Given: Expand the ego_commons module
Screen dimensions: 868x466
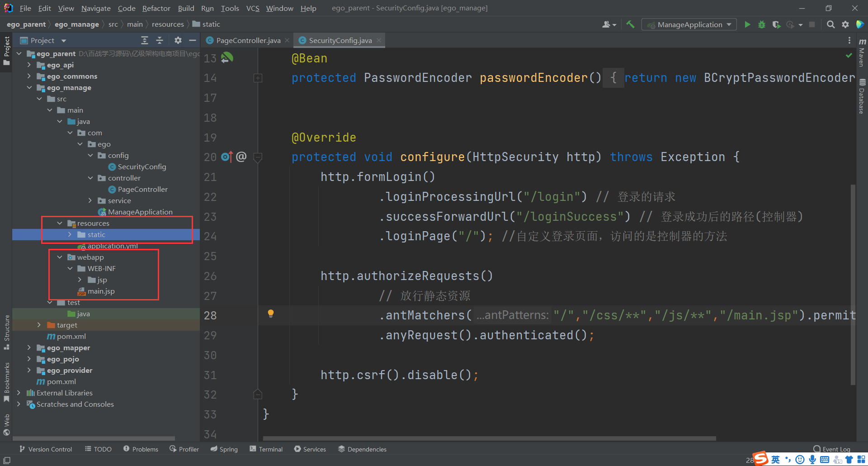Looking at the screenshot, I should [x=29, y=76].
